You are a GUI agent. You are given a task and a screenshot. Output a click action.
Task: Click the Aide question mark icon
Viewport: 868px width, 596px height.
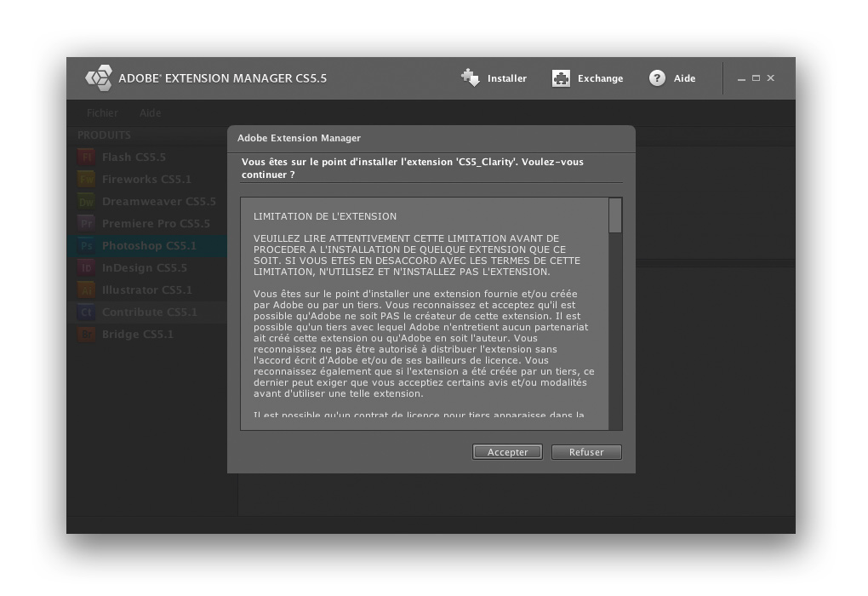click(x=657, y=78)
